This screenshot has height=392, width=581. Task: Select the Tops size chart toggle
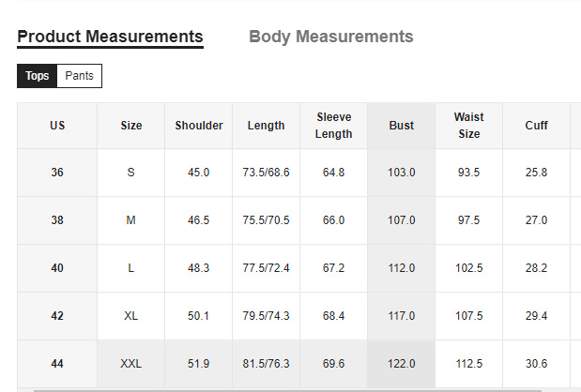(x=38, y=76)
